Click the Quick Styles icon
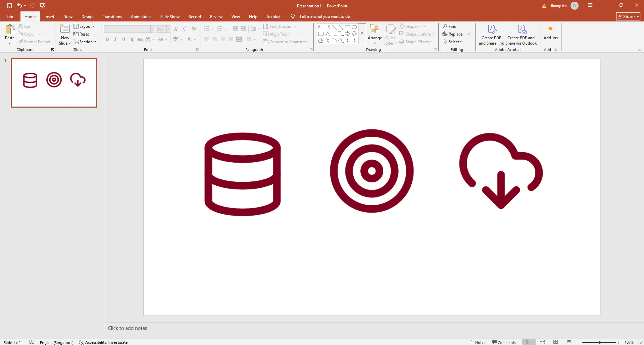Viewport: 644px width, 345px height. point(391,29)
